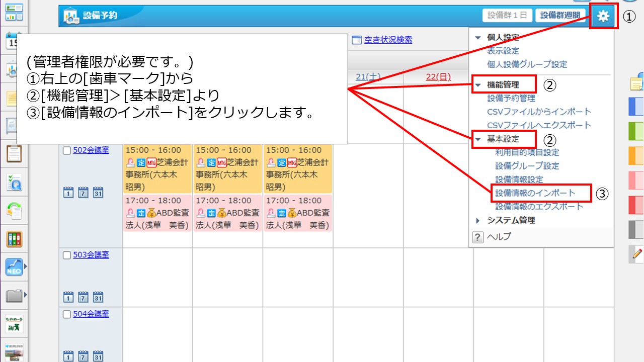644x362 pixels.
Task: Choose CSVファイルへエクスポート from menu
Action: point(539,125)
